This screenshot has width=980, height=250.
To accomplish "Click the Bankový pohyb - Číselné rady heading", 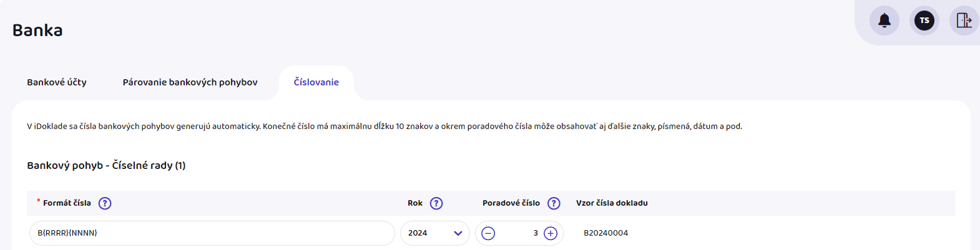I will pyautogui.click(x=106, y=165).
